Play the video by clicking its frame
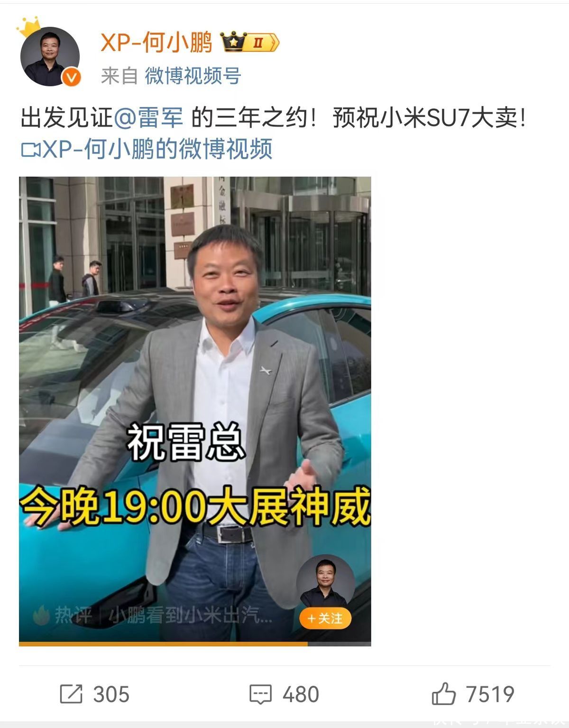Image resolution: width=569 pixels, height=728 pixels. [195, 409]
